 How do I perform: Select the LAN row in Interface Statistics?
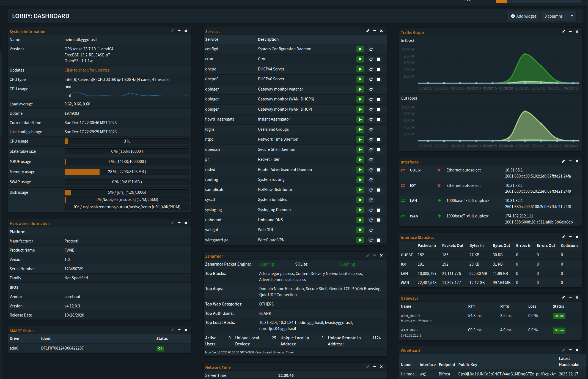[490, 274]
